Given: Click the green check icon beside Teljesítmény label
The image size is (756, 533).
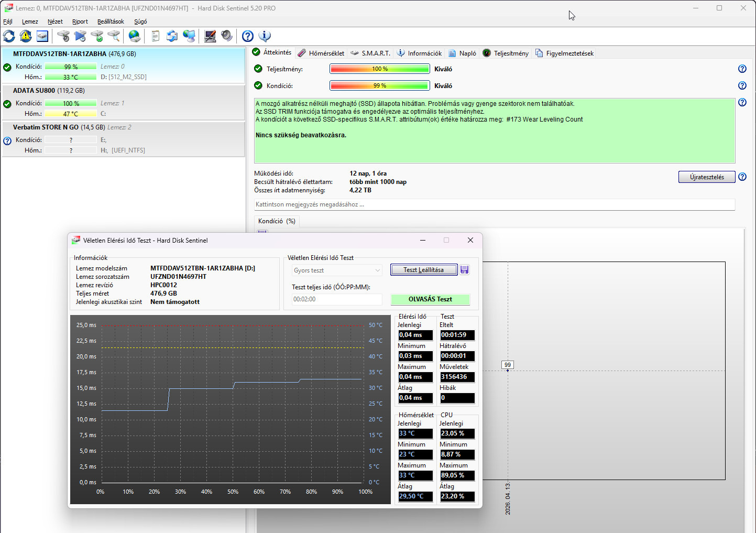Looking at the screenshot, I should (258, 69).
